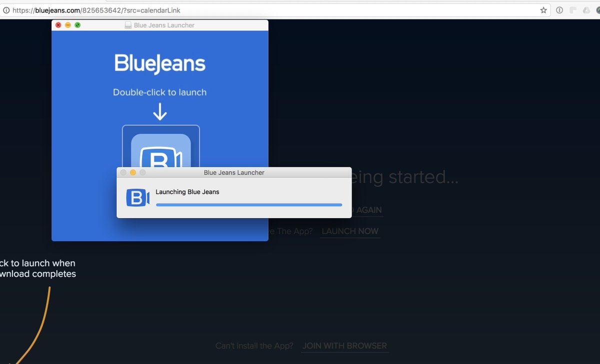Image resolution: width=600 pixels, height=364 pixels.
Task: Click the BlueJeans logo in launcher window
Action: click(160, 64)
